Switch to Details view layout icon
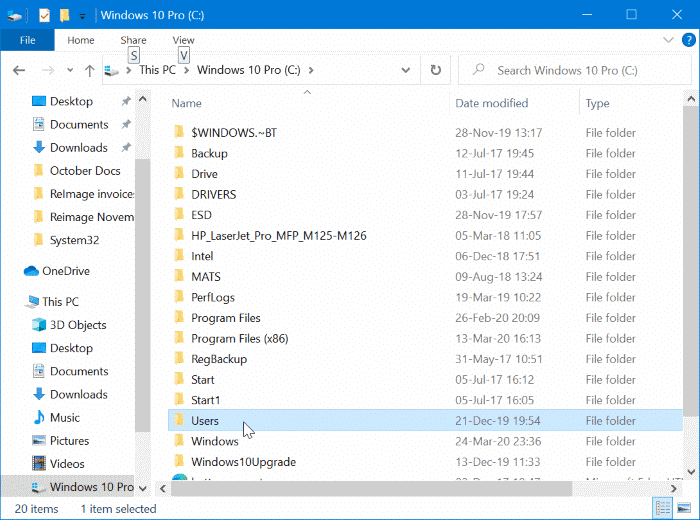Screen dimensions: 700x520 click(x=663, y=508)
